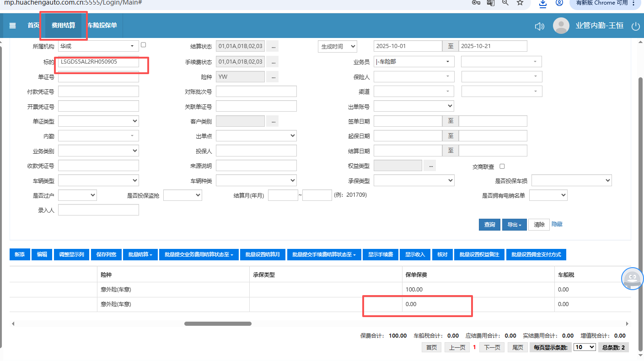644x361 pixels.
Task: Click the right arrow of horizontal scrollbar
Action: 627,323
